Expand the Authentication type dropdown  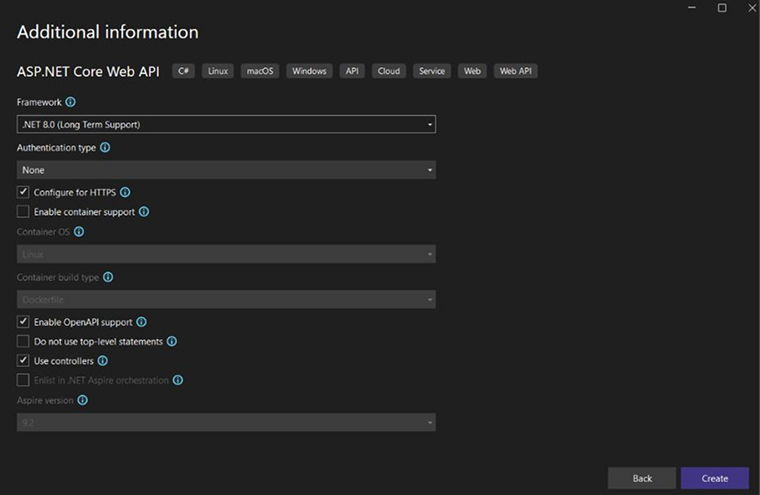tap(226, 170)
